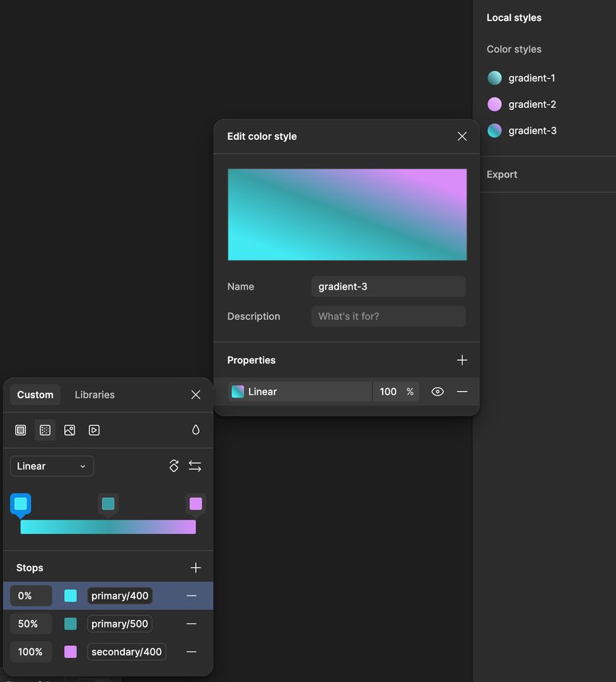The height and width of the screenshot is (682, 616).
Task: Add a new gradient stop
Action: point(196,567)
